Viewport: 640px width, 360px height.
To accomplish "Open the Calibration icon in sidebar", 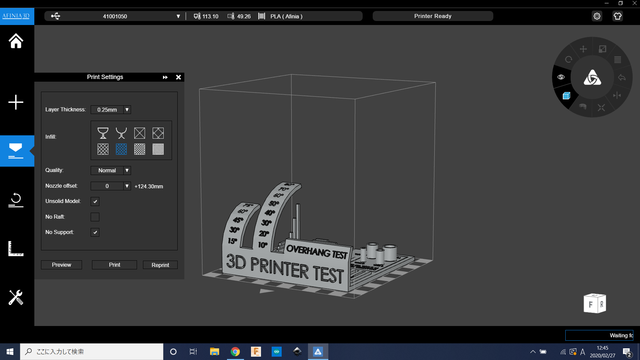I will 16,249.
